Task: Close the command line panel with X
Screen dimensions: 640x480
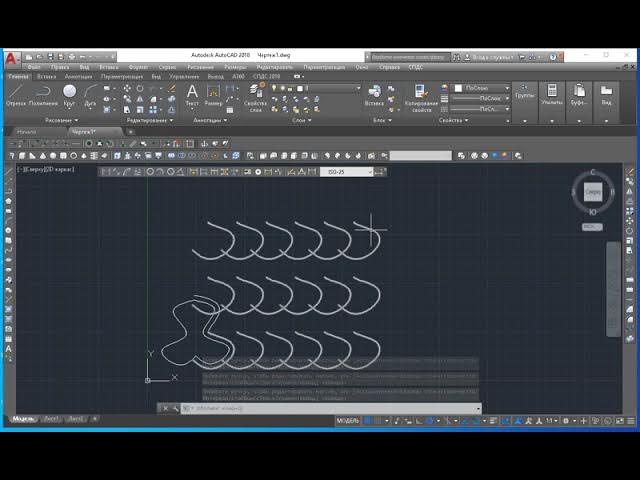Action: [x=165, y=408]
